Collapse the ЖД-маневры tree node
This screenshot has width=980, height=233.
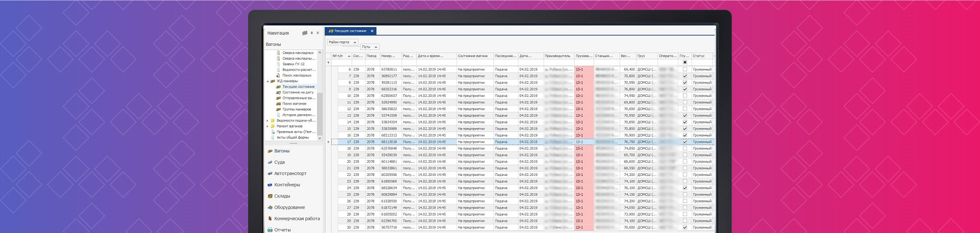[x=267, y=81]
